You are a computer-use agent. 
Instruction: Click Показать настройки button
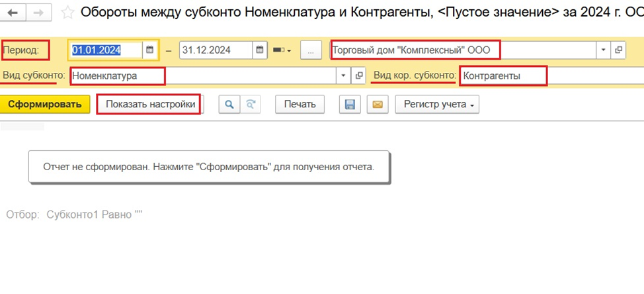(x=150, y=104)
